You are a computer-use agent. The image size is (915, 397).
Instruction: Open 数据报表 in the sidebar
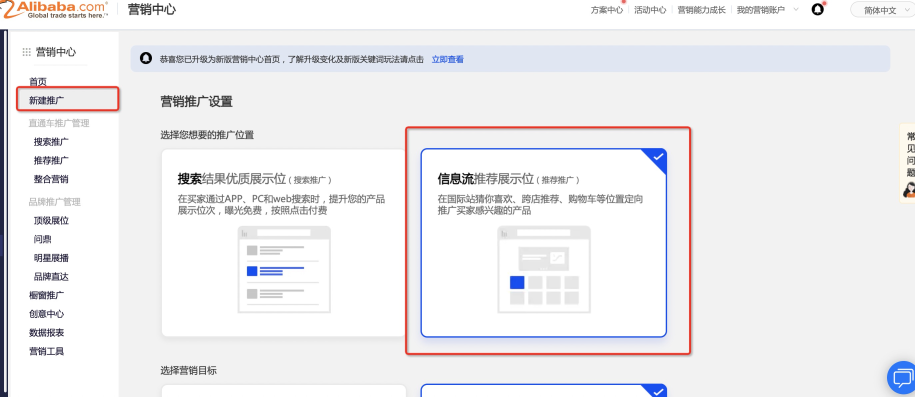pyautogui.click(x=47, y=332)
